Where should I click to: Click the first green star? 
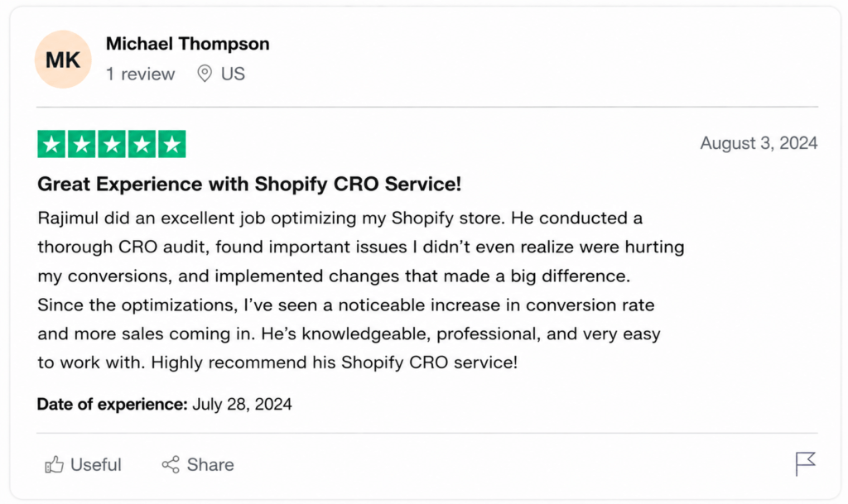(51, 144)
